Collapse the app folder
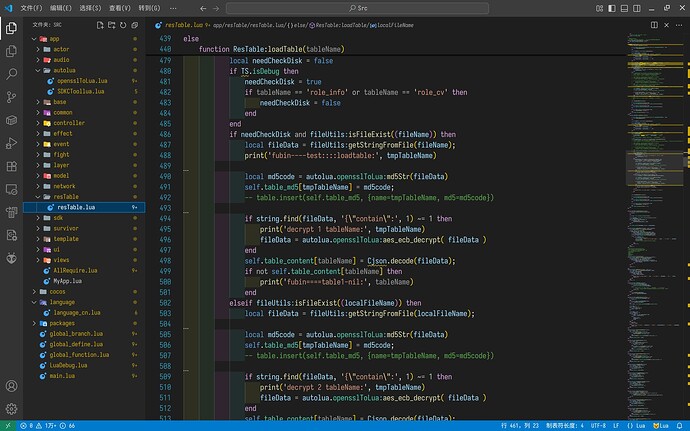This screenshot has width=690, height=431. (x=34, y=39)
